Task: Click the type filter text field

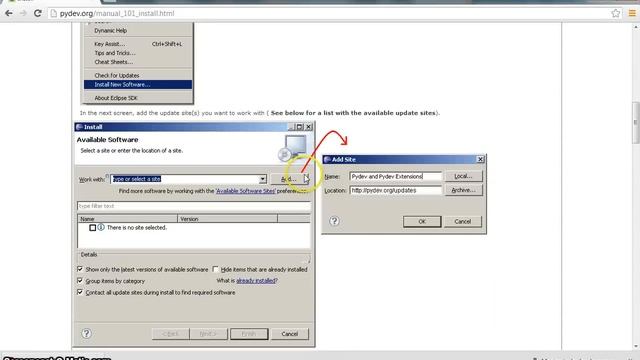Action: 194,206
